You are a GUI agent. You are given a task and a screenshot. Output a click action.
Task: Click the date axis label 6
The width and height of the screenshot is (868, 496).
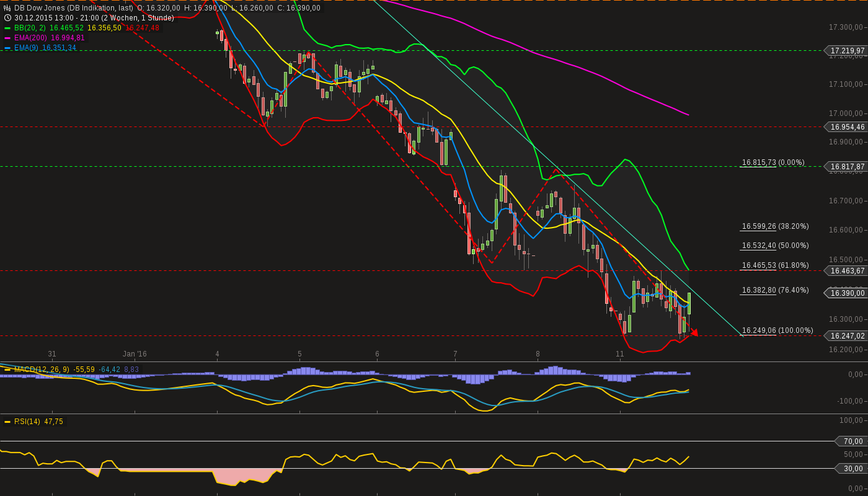coord(377,354)
